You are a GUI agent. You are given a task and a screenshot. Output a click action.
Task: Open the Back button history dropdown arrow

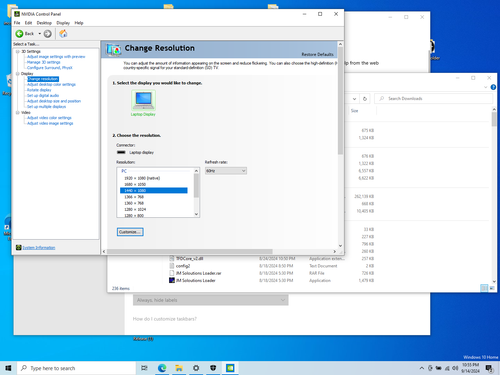pos(39,34)
